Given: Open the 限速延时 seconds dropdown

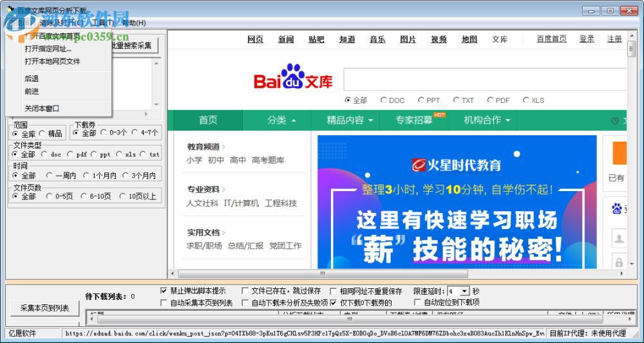Looking at the screenshot, I should (464, 291).
